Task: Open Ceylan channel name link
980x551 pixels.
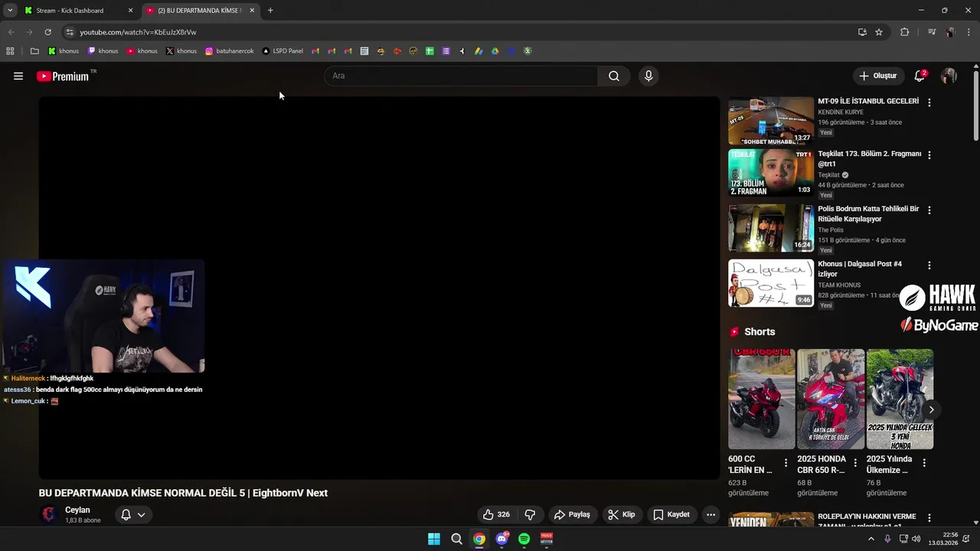Action: (x=77, y=510)
